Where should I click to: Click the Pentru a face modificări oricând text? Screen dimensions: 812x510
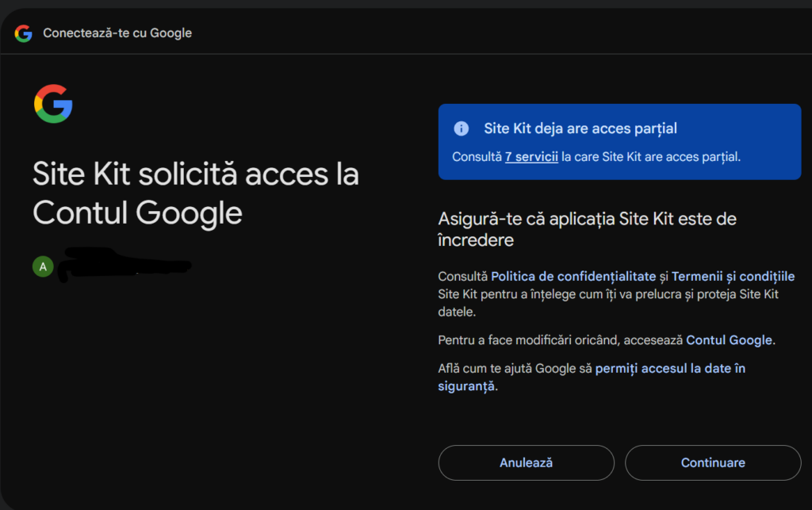click(x=561, y=340)
